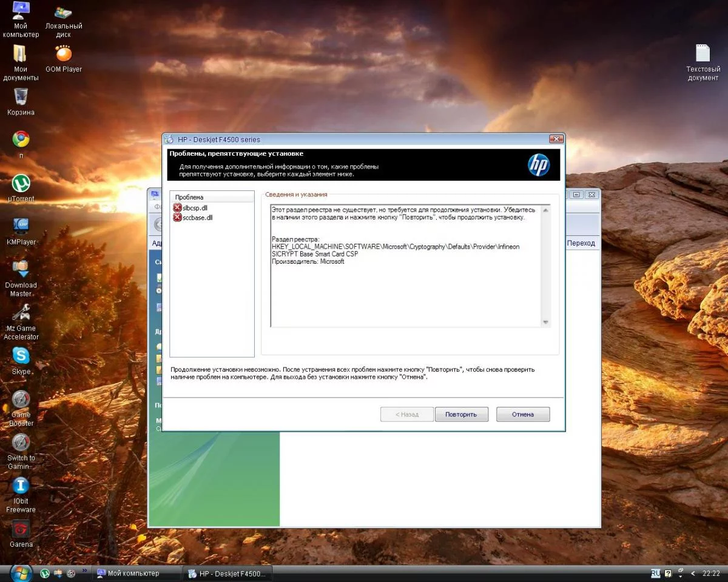Launch Garena from the desktop

[21, 533]
